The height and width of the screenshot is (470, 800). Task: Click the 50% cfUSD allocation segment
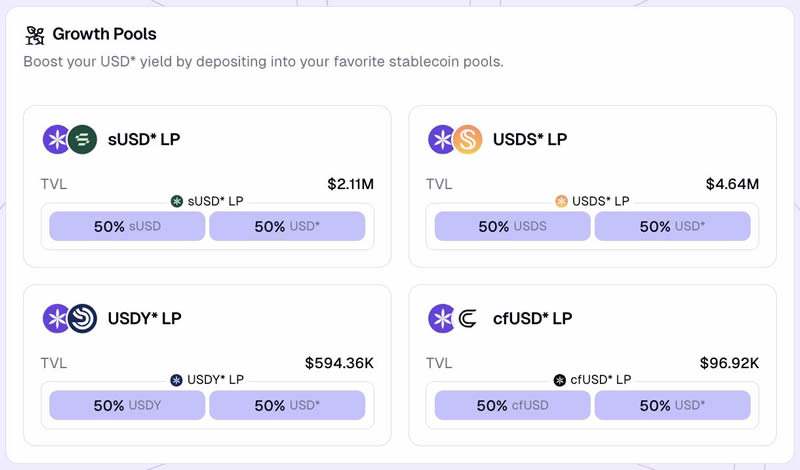pos(512,405)
